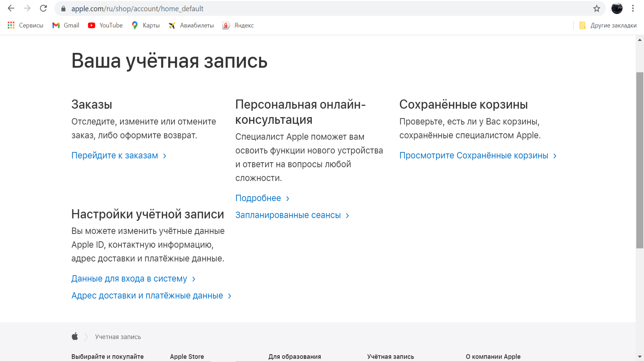Bookmark this page with star icon
Screen dimensions: 644x362
(x=596, y=9)
